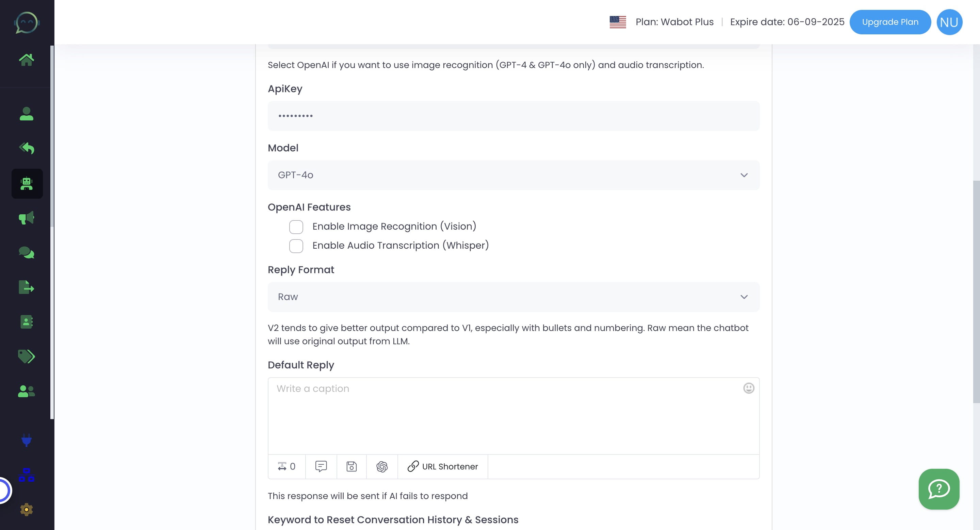Select the settings gear icon in sidebar
The image size is (980, 530).
(26, 510)
